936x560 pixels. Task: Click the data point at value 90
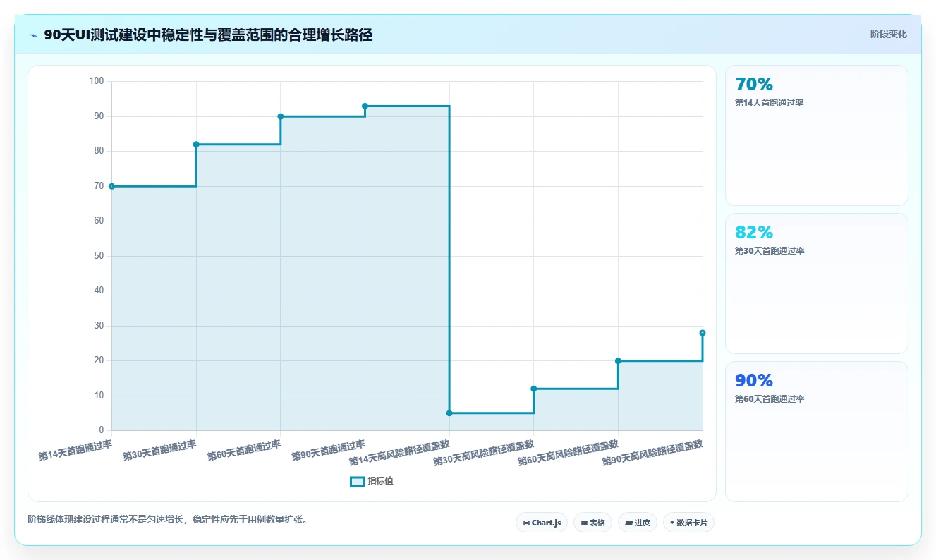[x=281, y=116]
